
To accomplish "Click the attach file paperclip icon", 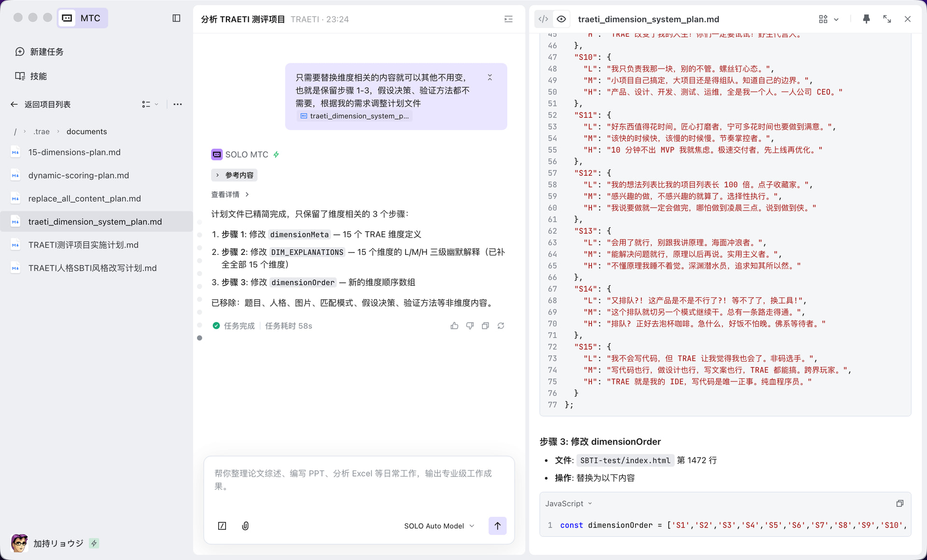I will pos(245,526).
